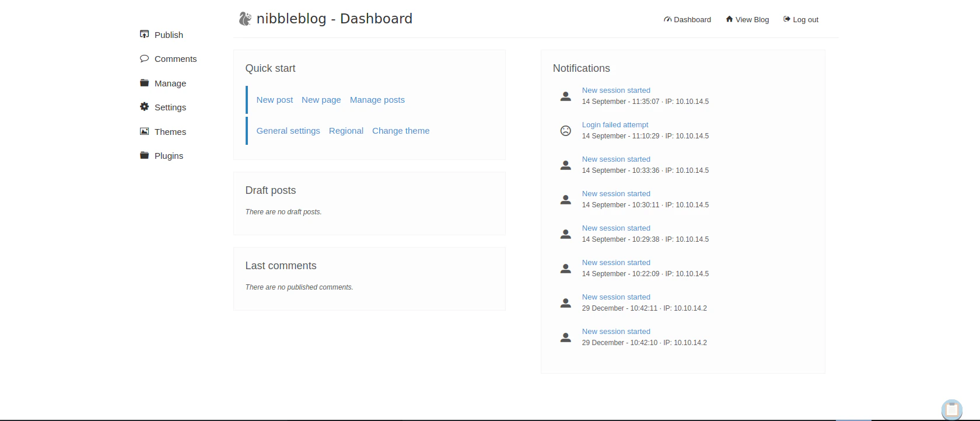Viewport: 980px width, 421px height.
Task: Open View Blog in top navigation
Action: pyautogui.click(x=752, y=20)
